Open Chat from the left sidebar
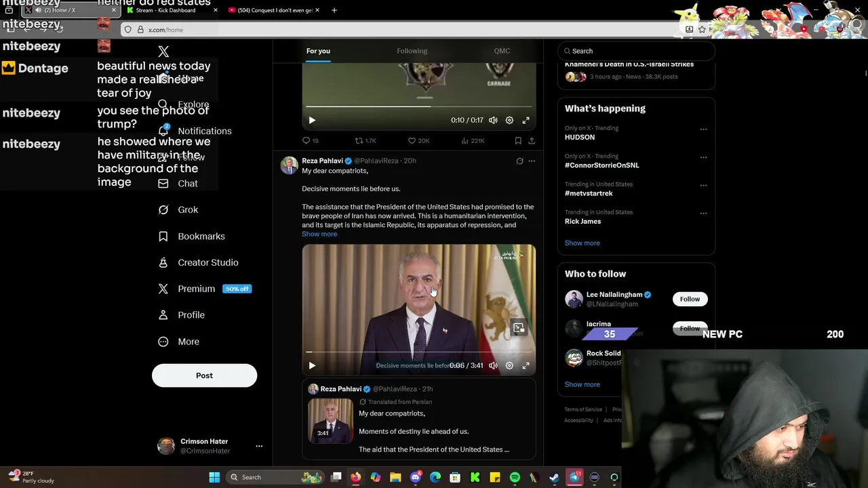868x488 pixels. 178,184
